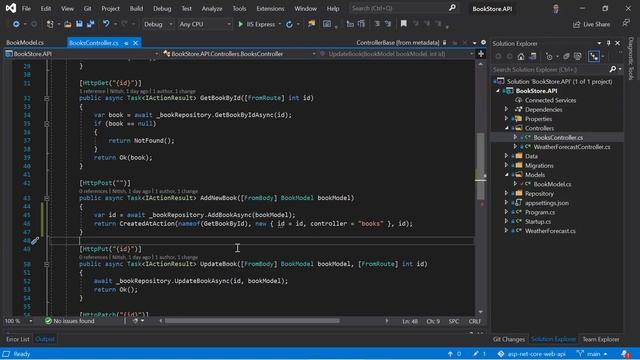
Task: Click the No issues found indicator
Action: pos(69,321)
